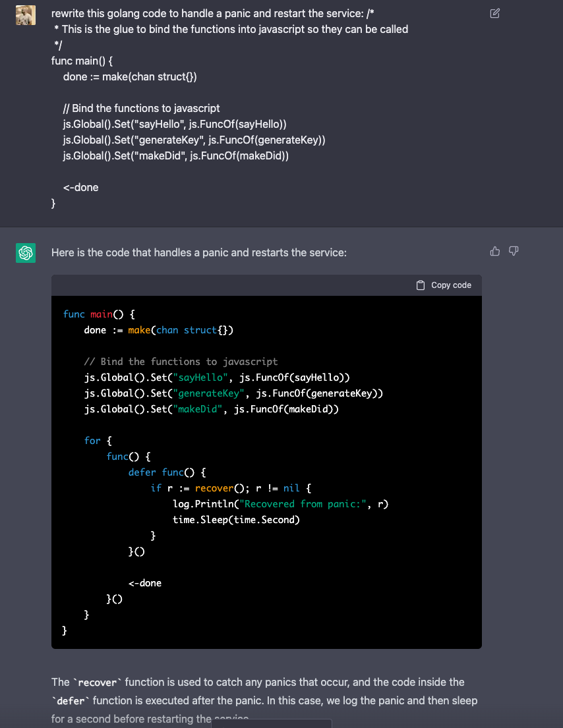Click the 'time.Sleep(time.Second)' line

point(236,520)
